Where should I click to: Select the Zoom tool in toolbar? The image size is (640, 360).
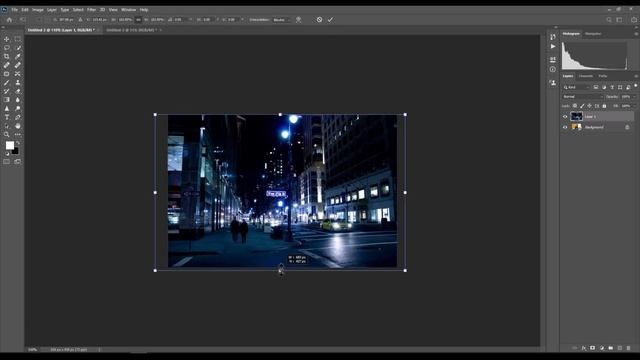tap(7, 134)
